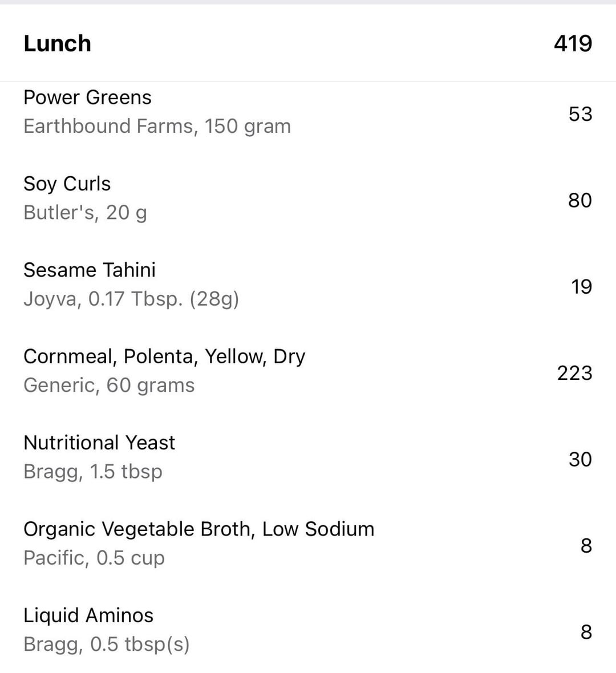The height and width of the screenshot is (673, 616).
Task: Open the Power Greens food entry
Action: pos(87,98)
